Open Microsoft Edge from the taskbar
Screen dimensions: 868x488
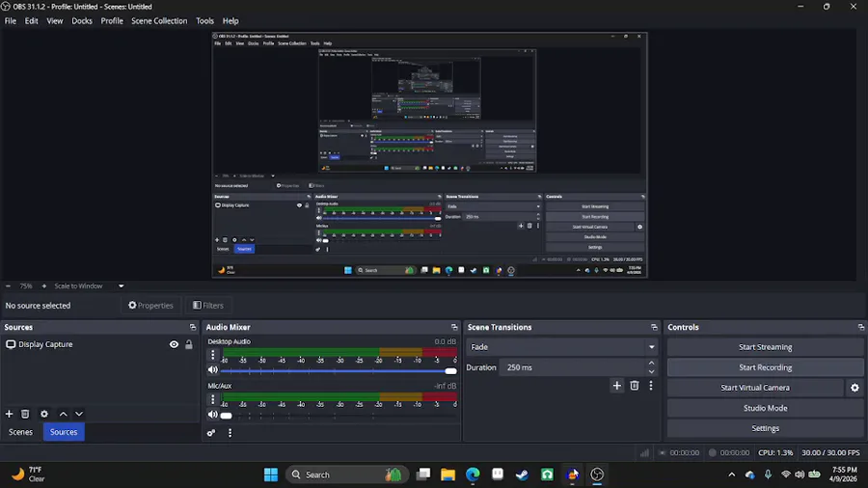click(473, 474)
